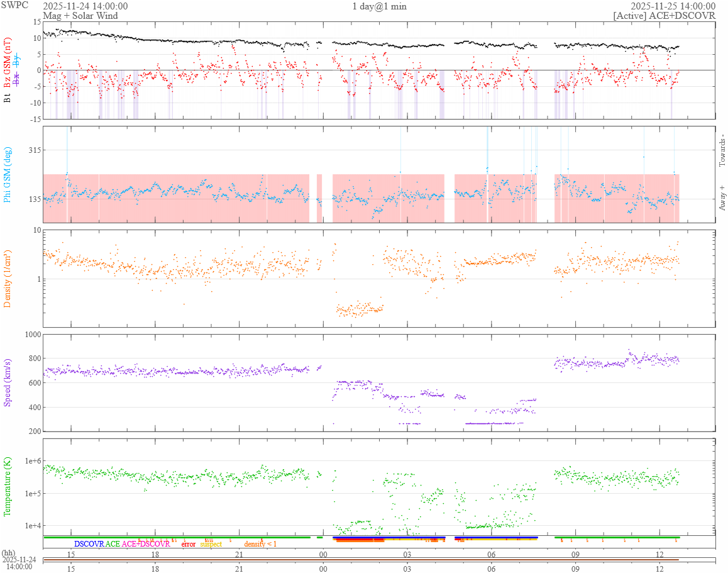The image size is (728, 573).
Task: Click the SWPC label in top corner
Action: pyautogui.click(x=14, y=5)
